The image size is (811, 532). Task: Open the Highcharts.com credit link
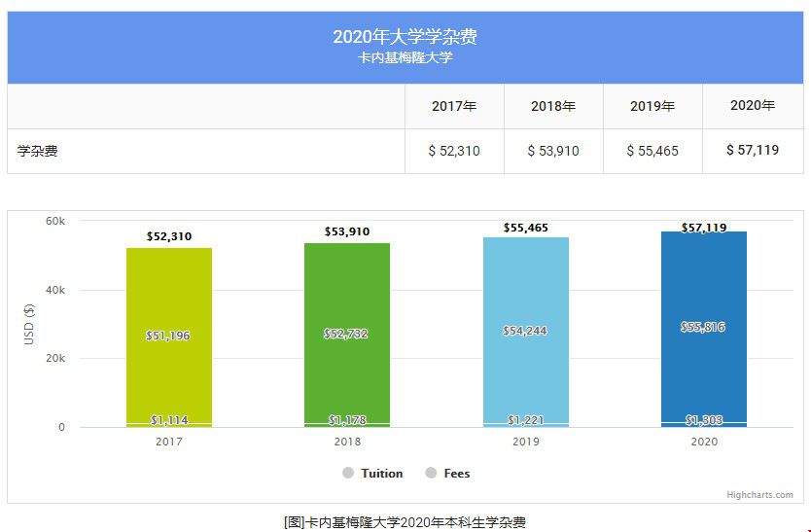pyautogui.click(x=759, y=495)
